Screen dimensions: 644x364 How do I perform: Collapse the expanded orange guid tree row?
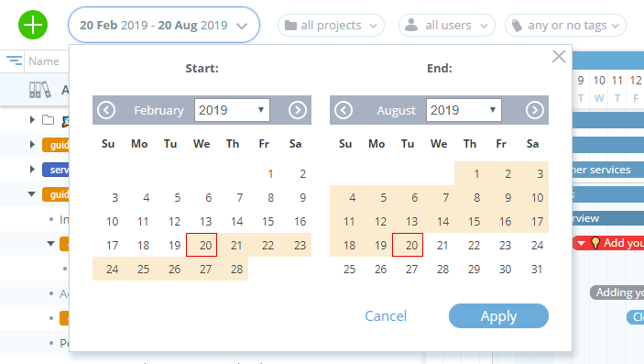point(32,193)
